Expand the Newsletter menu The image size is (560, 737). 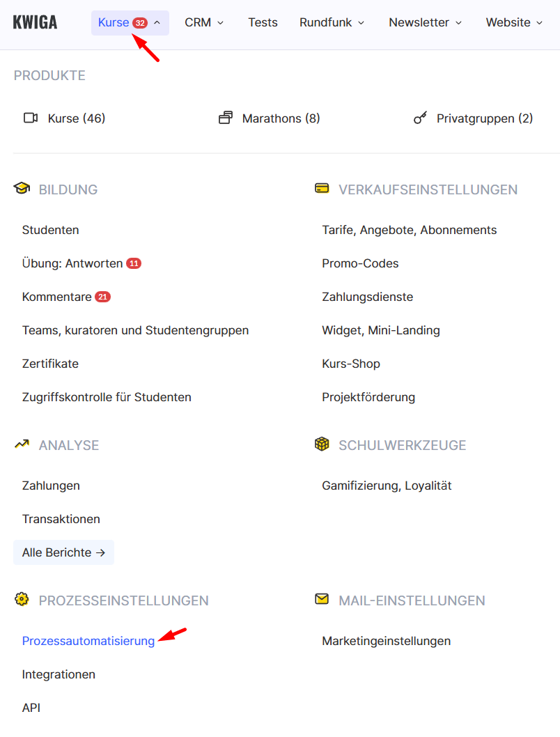[x=425, y=23]
